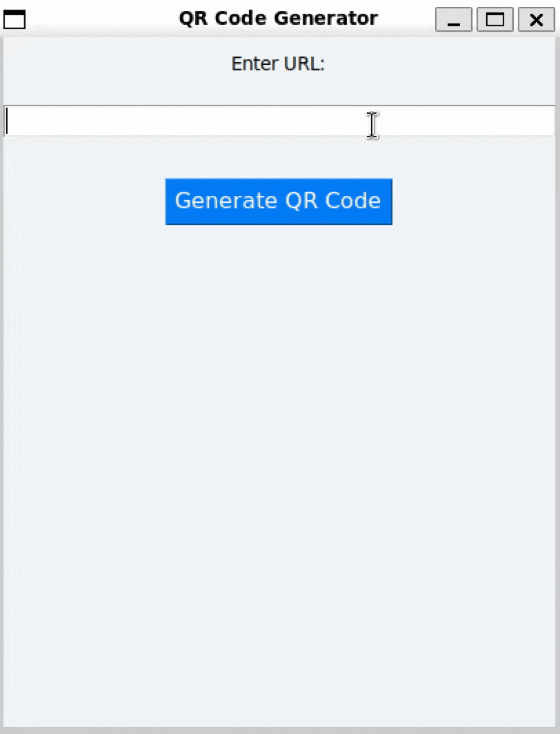Activate the blue Generate QR Code button

click(x=278, y=201)
